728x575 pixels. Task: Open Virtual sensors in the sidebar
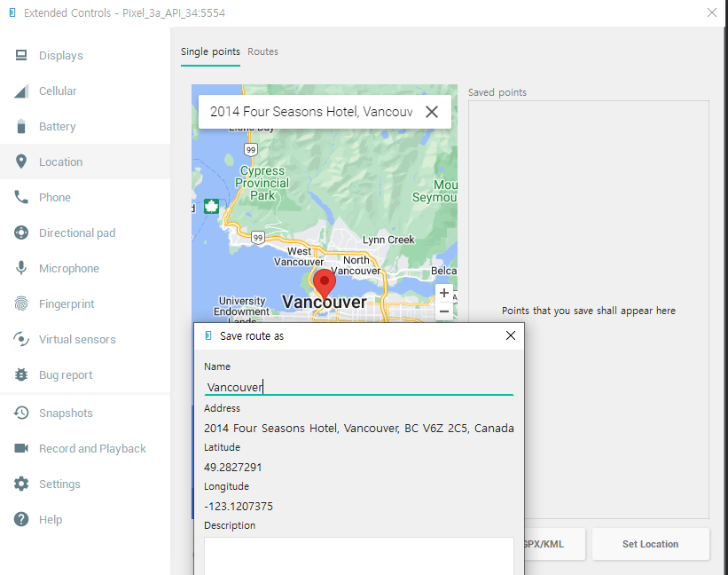(x=85, y=339)
